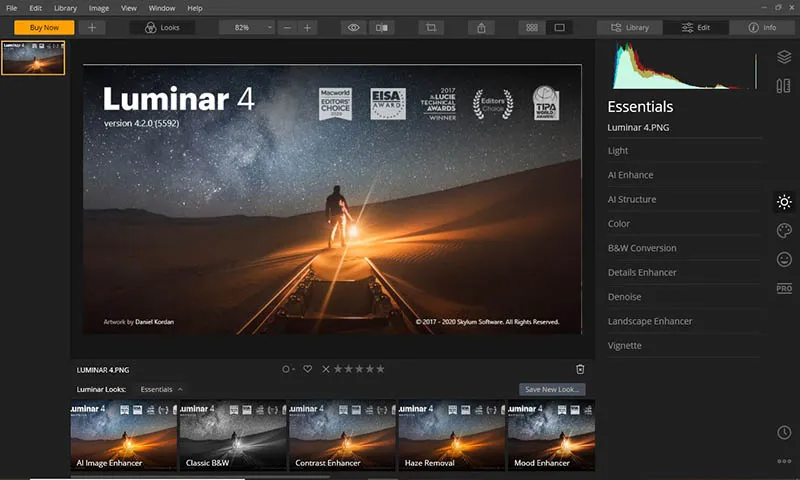Image resolution: width=800 pixels, height=480 pixels.
Task: Open the Export share icon
Action: [481, 28]
